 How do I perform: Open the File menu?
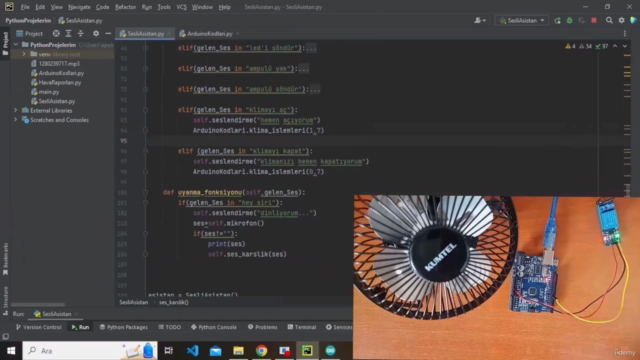(25, 7)
